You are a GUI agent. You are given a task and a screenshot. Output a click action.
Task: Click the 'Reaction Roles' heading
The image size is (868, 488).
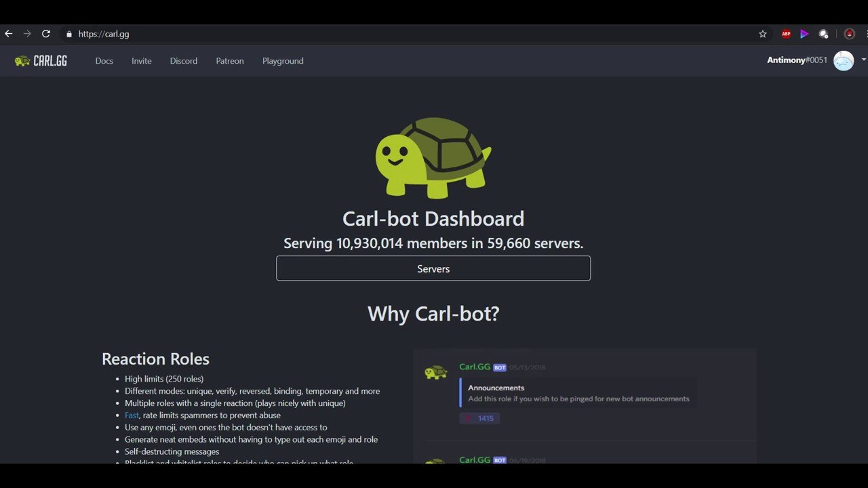click(155, 359)
